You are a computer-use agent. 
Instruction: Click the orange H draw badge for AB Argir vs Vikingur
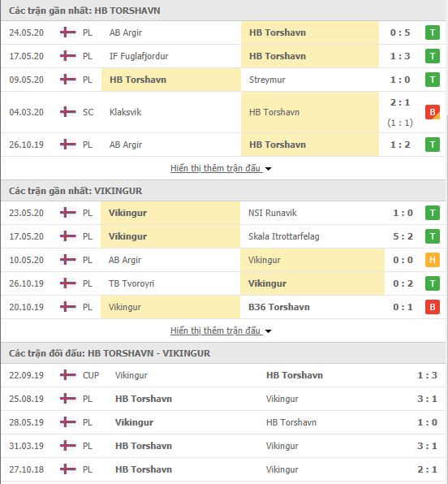tap(433, 260)
